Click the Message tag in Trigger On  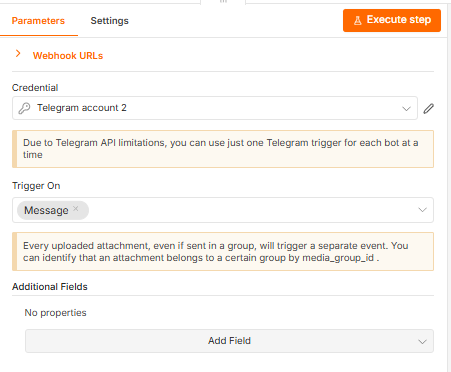(x=53, y=210)
